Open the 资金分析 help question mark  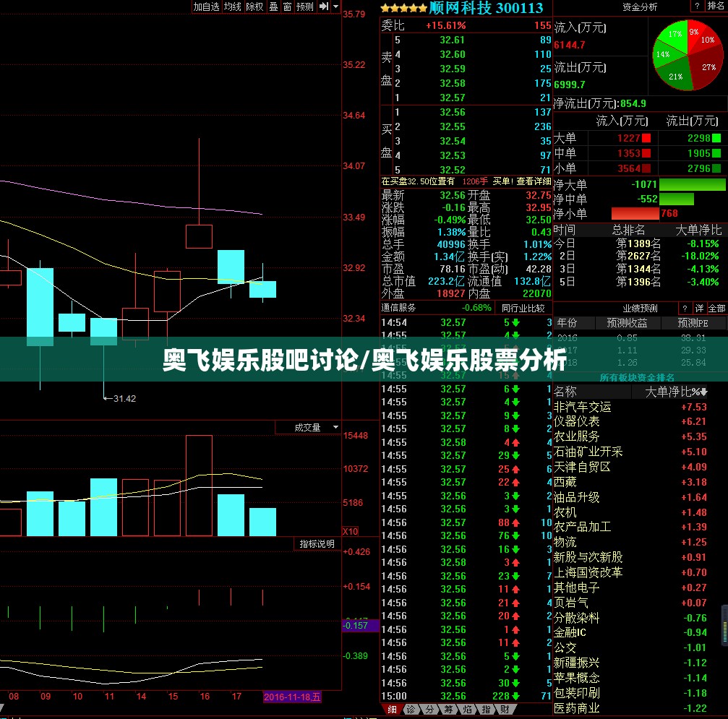coord(697,6)
